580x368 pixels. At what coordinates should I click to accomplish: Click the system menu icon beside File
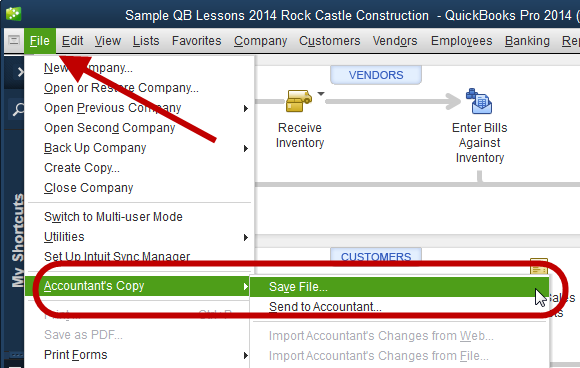(x=14, y=40)
